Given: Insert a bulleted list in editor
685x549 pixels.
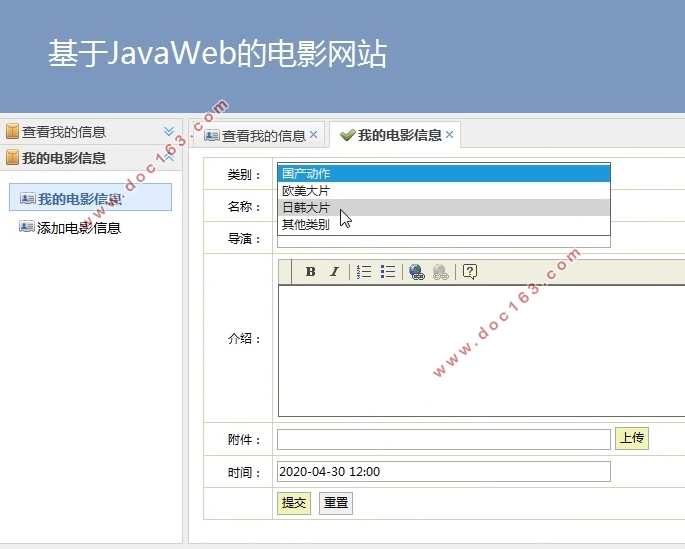Looking at the screenshot, I should click(387, 272).
